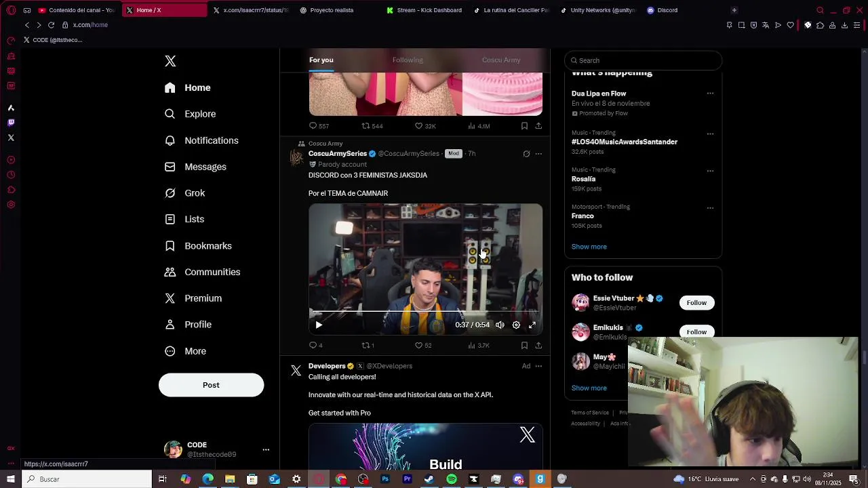Show hidden system tray icons
The height and width of the screenshot is (488, 868).
752,479
